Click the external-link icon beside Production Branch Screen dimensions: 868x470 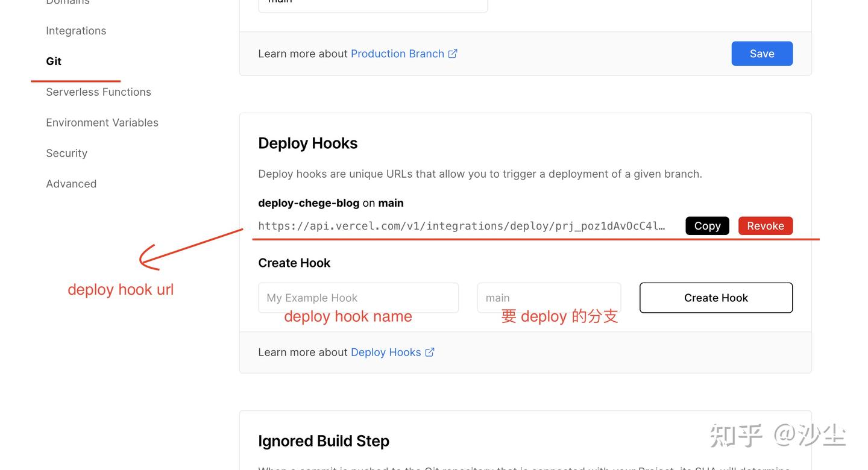[453, 54]
